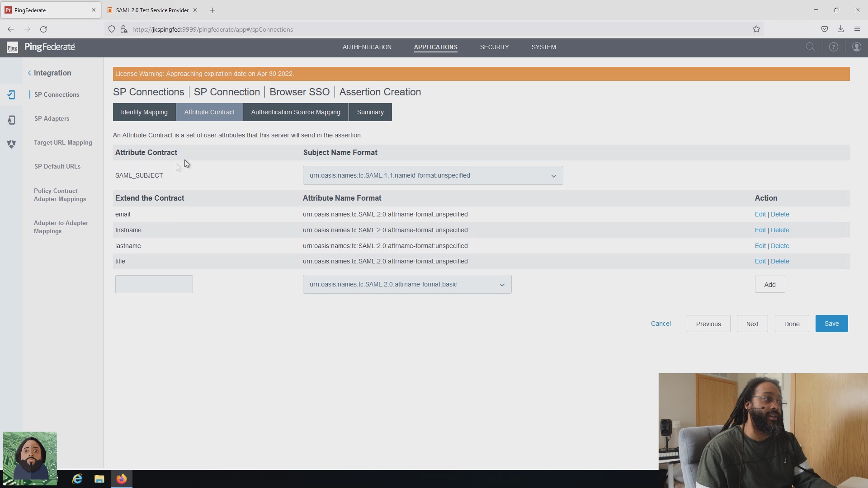Open the PingFederate user account icon
Viewport: 868px width, 488px height.
(857, 47)
